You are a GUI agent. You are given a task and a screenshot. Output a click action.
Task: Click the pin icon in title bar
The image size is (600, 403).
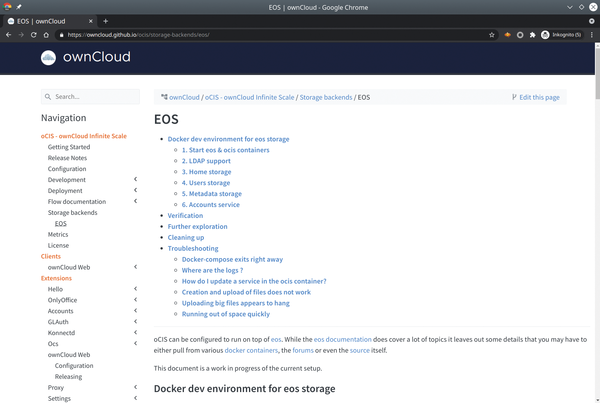(x=19, y=7)
